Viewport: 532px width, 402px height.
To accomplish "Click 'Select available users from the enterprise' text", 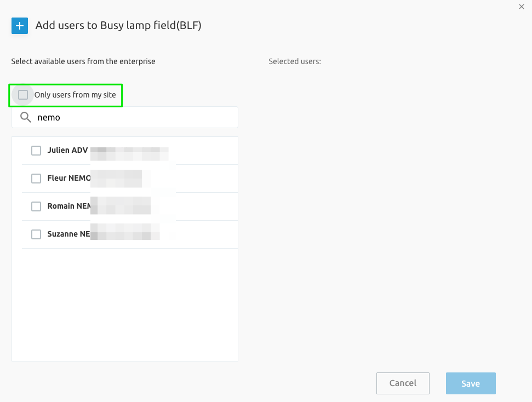I will (x=83, y=61).
